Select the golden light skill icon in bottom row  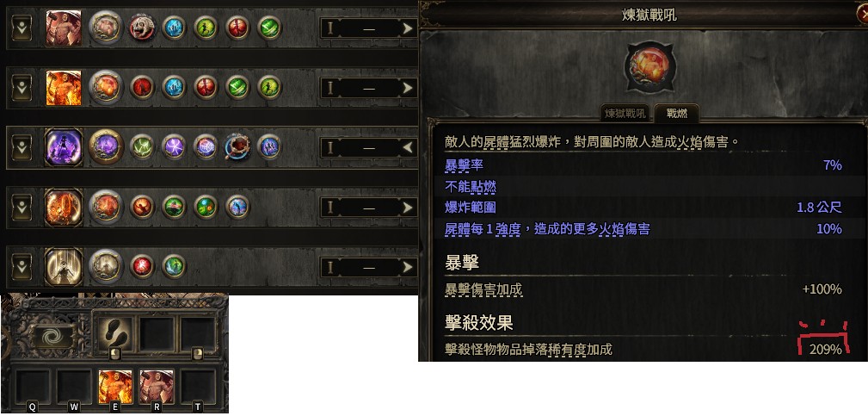pyautogui.click(x=63, y=266)
